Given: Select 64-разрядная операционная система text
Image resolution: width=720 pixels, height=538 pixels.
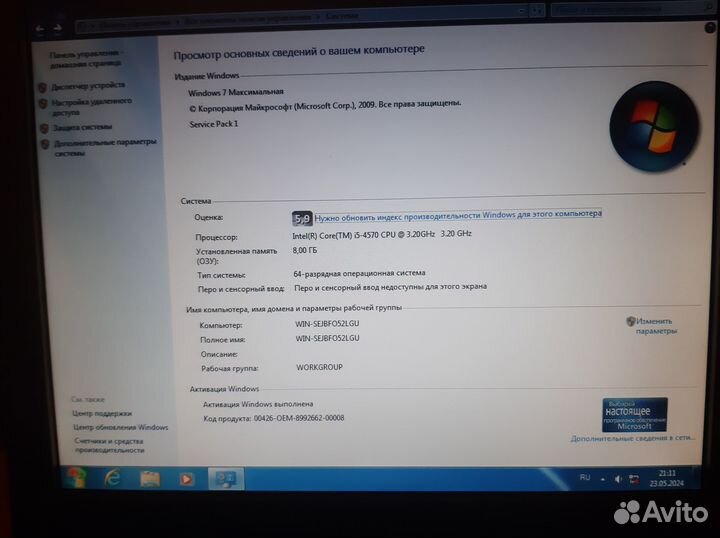Looking at the screenshot, I should (360, 273).
